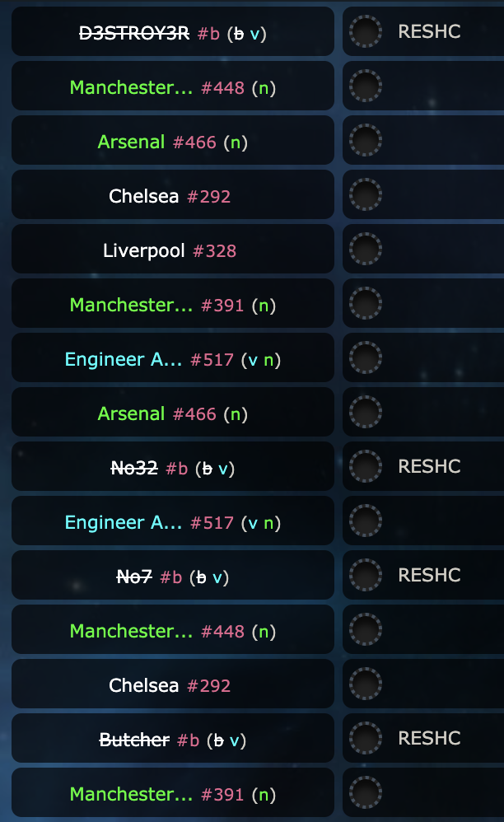
Task: Click the RESHC label in the No32 row
Action: point(429,467)
